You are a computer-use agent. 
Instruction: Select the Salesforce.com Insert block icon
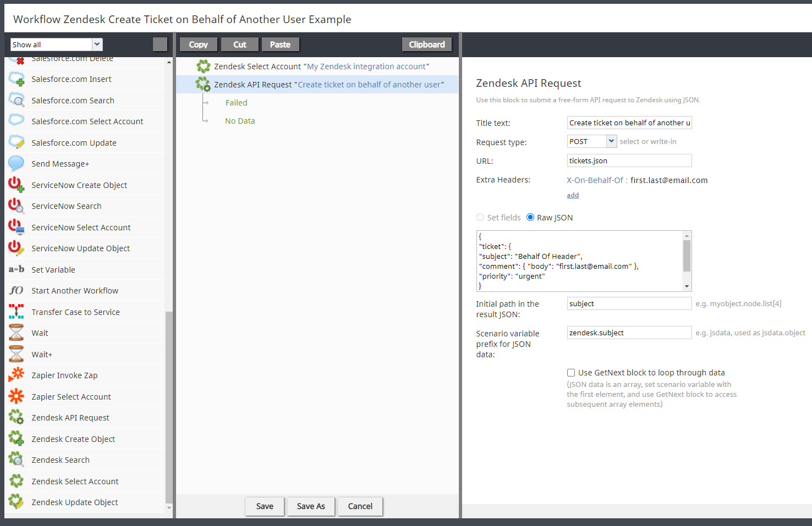click(x=17, y=79)
